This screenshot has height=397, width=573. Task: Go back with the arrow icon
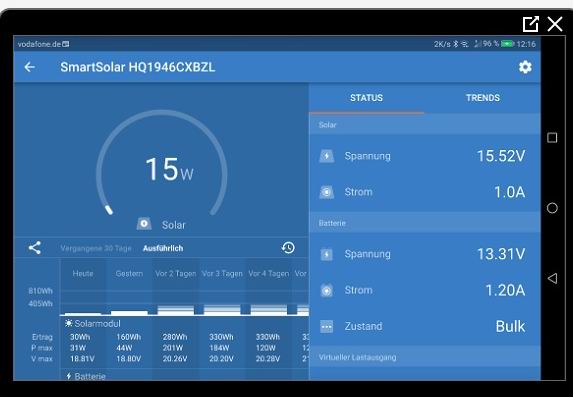30,67
